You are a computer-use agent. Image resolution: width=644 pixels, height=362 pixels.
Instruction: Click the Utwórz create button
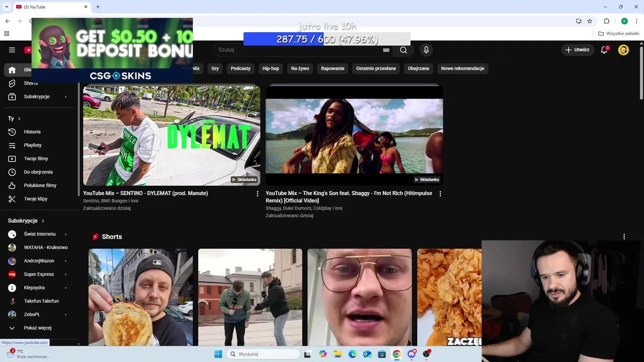point(577,50)
